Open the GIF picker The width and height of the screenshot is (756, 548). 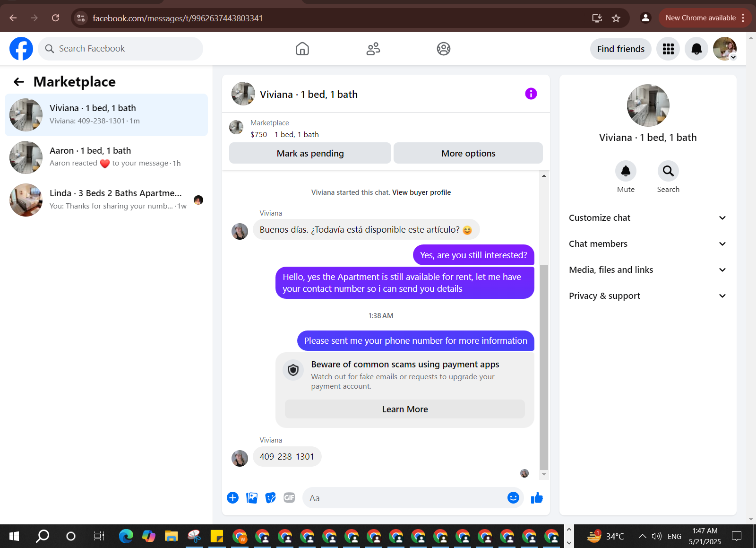(x=289, y=498)
